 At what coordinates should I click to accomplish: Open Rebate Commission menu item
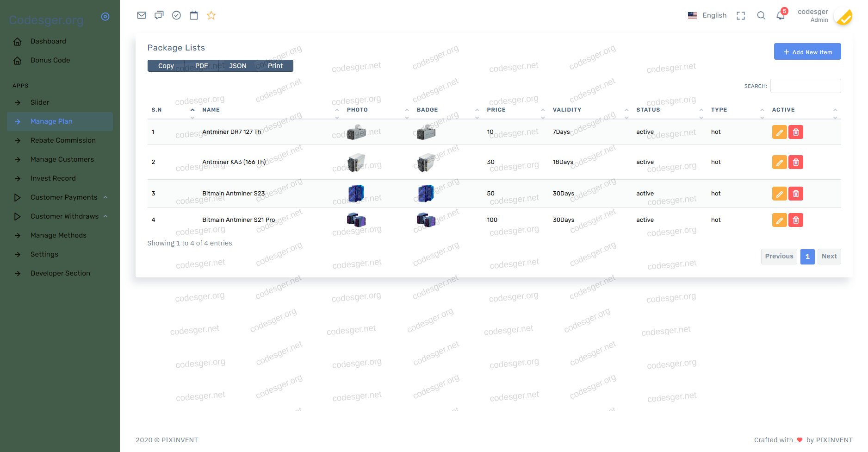coord(63,140)
